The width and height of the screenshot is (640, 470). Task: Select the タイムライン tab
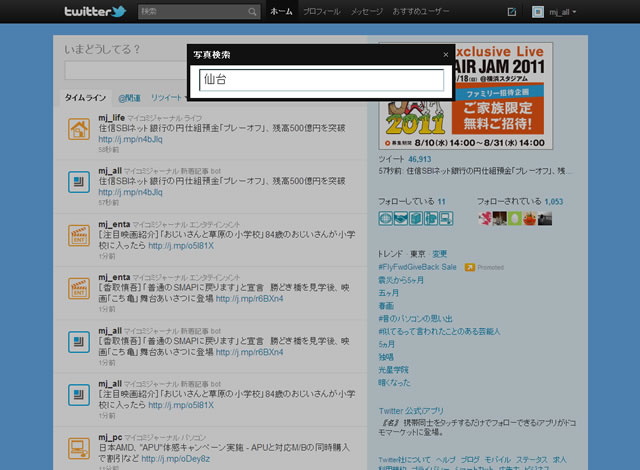(x=85, y=98)
